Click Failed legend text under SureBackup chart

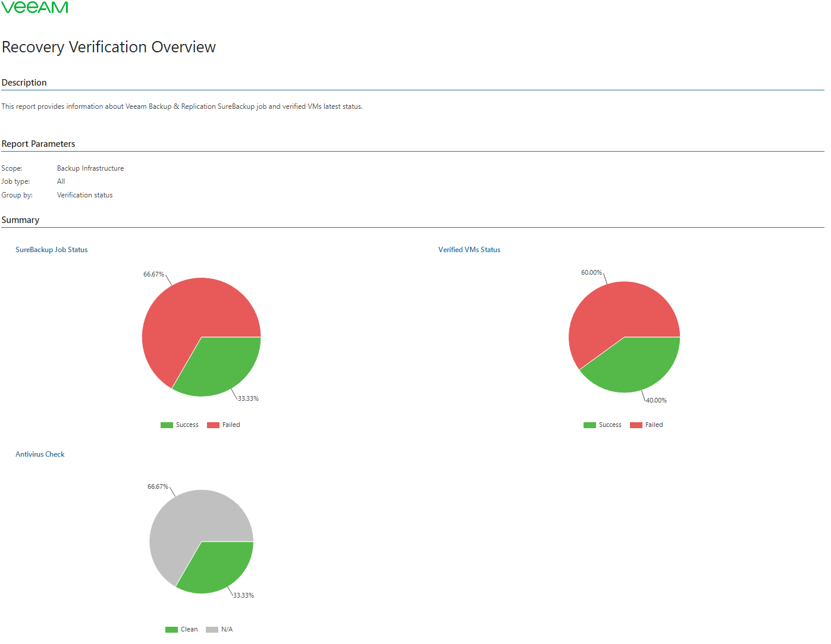(x=231, y=425)
